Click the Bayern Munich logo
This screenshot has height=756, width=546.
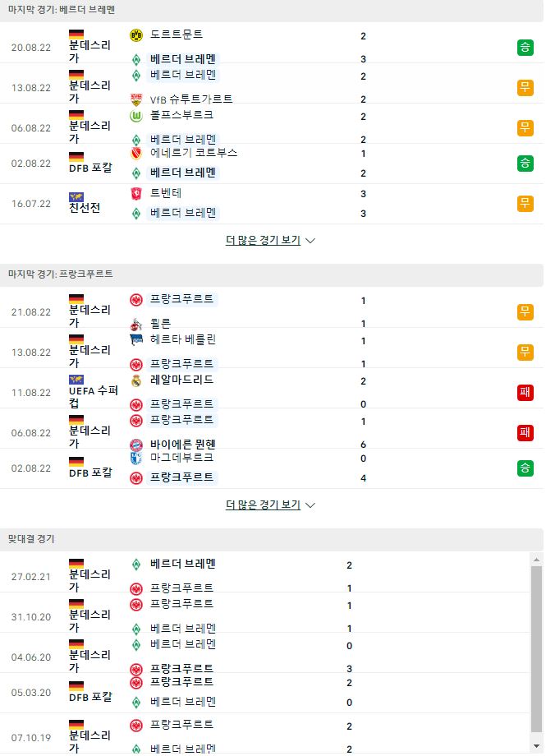(x=136, y=445)
